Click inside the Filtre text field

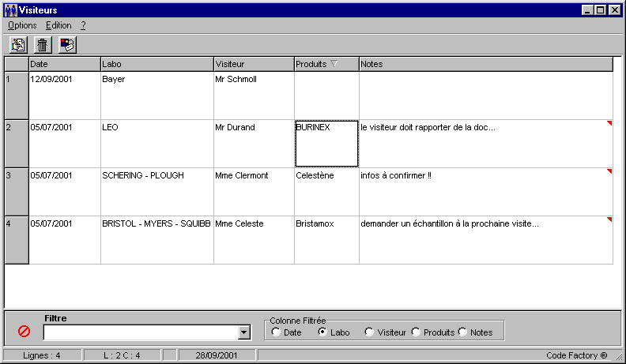tap(141, 332)
